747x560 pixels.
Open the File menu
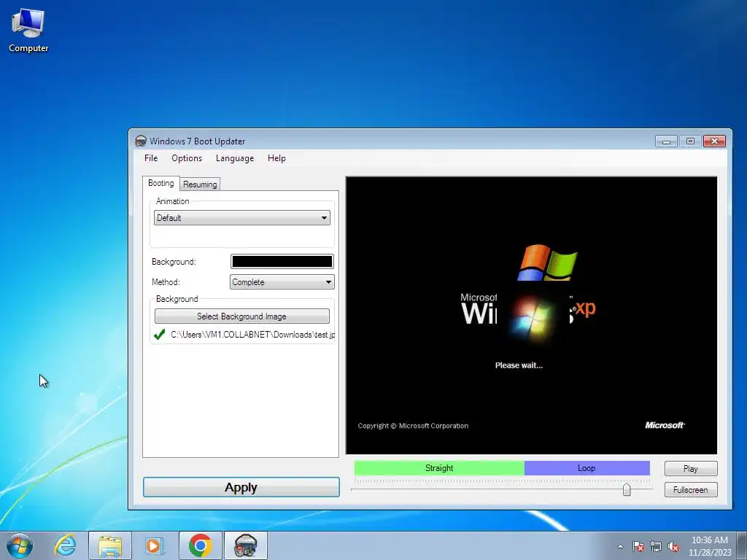150,158
